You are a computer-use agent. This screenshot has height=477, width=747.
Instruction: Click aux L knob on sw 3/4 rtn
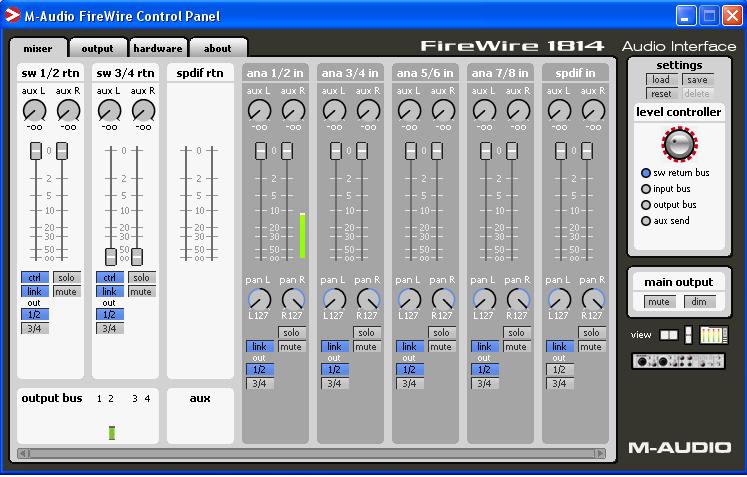(110, 111)
